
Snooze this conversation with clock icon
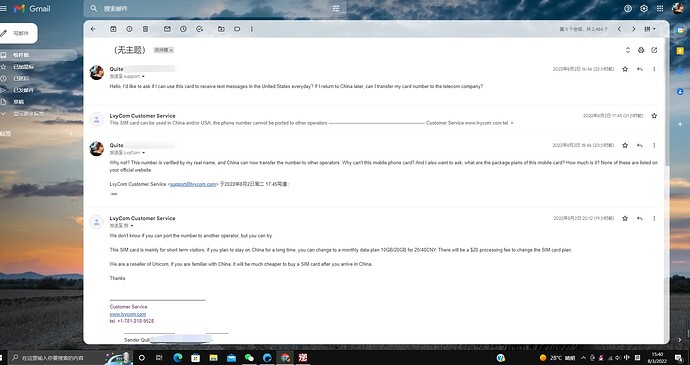coord(183,29)
